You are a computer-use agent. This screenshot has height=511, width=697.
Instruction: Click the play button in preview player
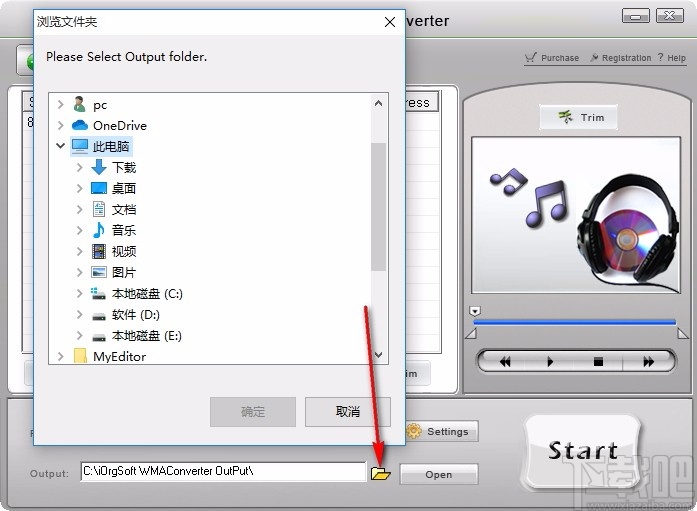550,362
